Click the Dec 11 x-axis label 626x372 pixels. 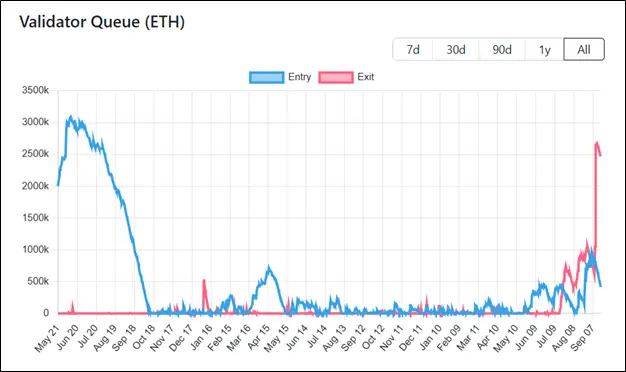click(x=410, y=338)
